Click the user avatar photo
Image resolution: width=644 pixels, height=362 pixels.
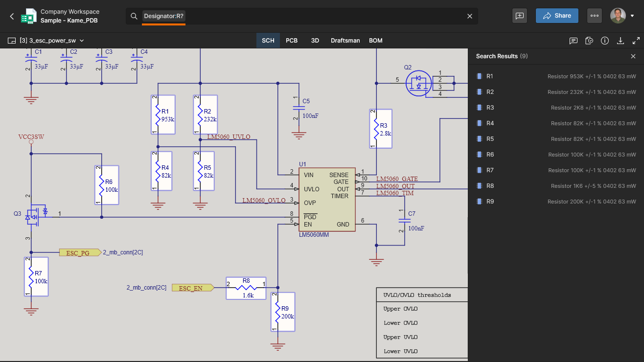618,16
